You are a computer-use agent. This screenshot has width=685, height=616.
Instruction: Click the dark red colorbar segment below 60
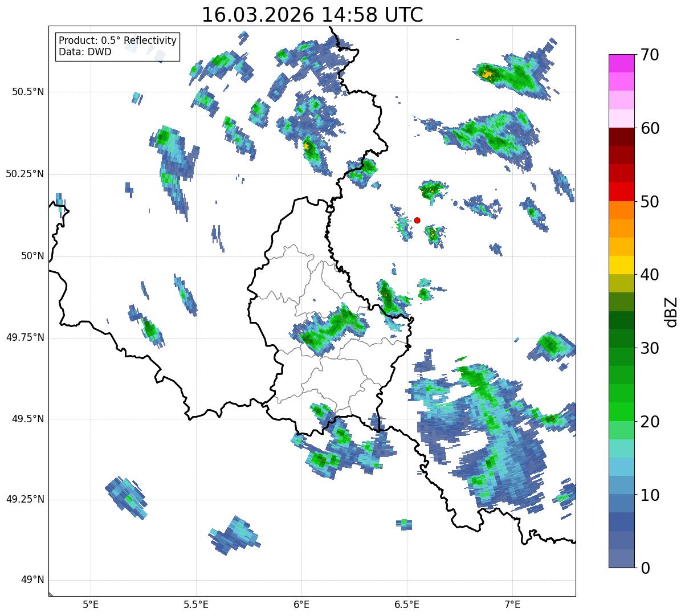pyautogui.click(x=622, y=137)
